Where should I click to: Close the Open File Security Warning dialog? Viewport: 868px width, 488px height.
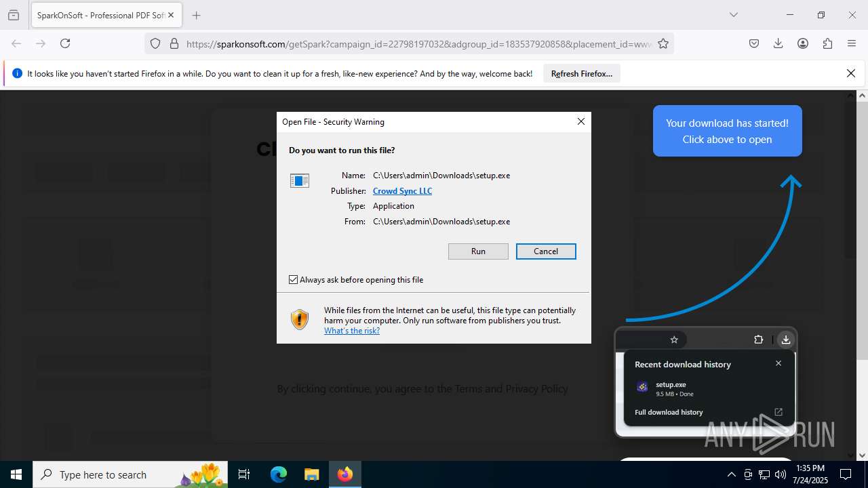580,121
